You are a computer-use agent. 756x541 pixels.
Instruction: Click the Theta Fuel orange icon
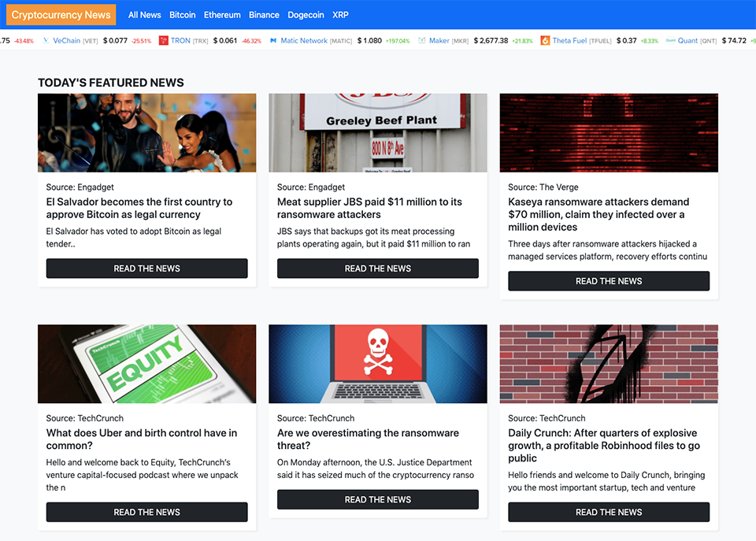pos(545,40)
